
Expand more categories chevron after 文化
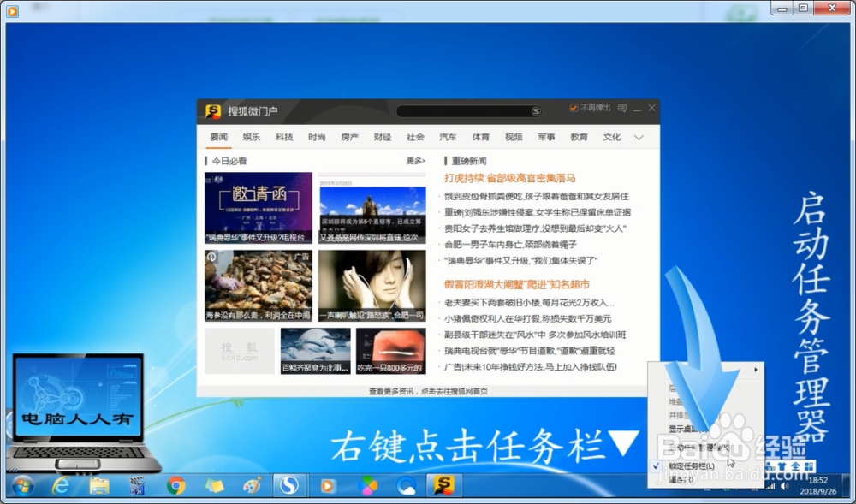(639, 138)
